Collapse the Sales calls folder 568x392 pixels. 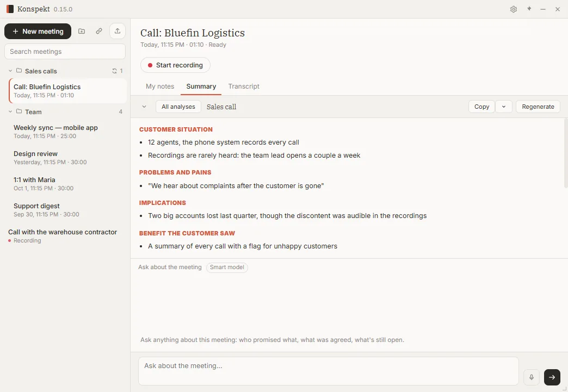coord(10,71)
